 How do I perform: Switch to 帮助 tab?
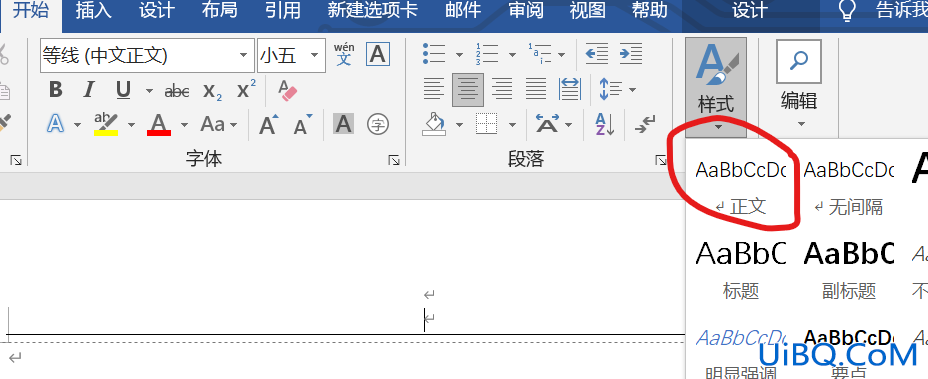pyautogui.click(x=649, y=10)
